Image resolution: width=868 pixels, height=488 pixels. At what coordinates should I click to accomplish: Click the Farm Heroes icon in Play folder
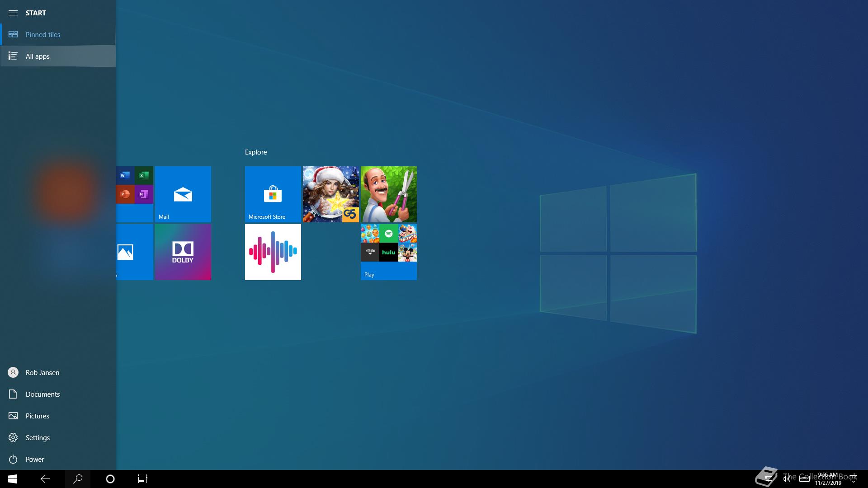[x=370, y=234]
